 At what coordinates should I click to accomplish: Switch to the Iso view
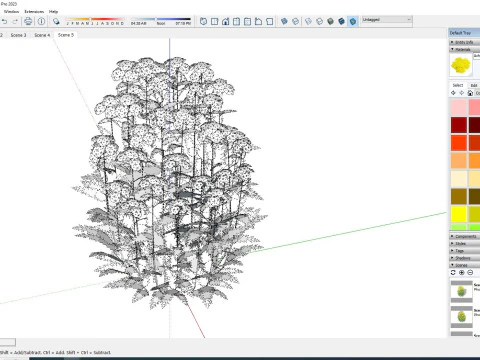(203, 22)
